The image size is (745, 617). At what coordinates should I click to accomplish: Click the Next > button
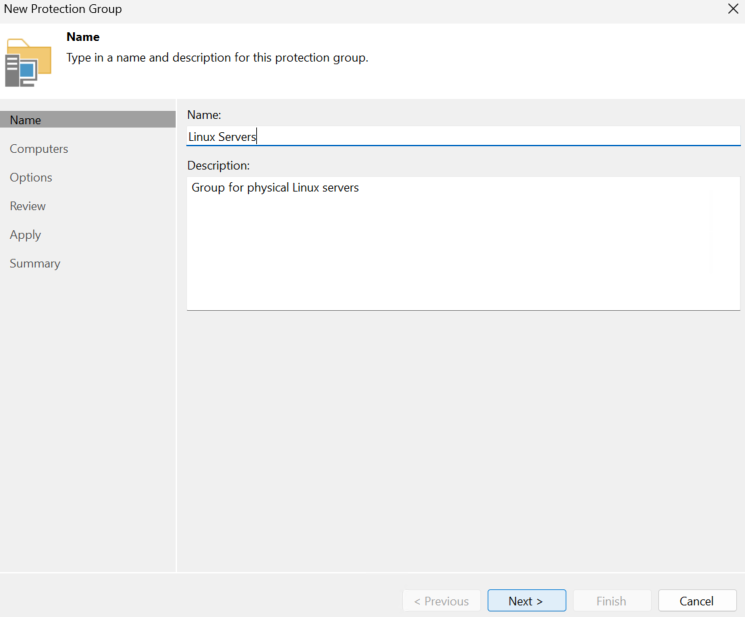tap(526, 601)
